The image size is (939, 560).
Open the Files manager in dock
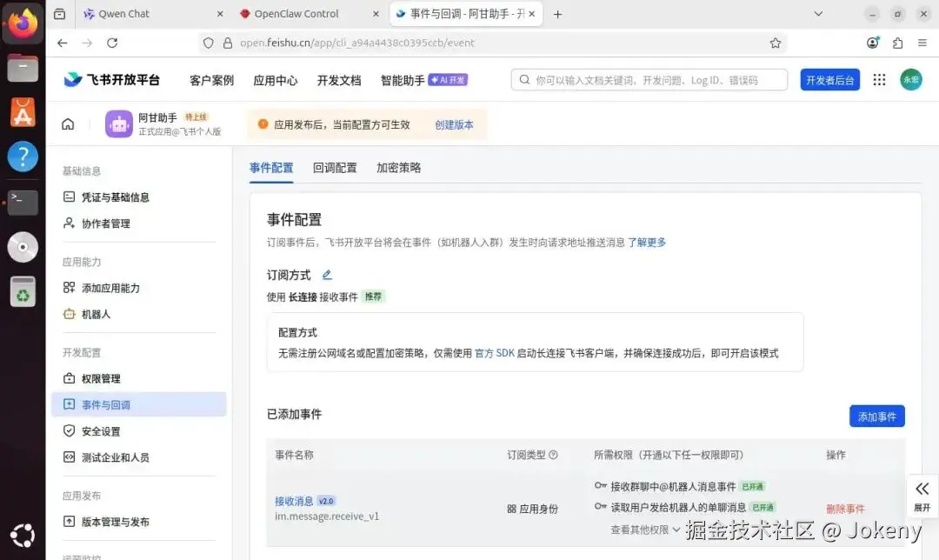[x=23, y=68]
